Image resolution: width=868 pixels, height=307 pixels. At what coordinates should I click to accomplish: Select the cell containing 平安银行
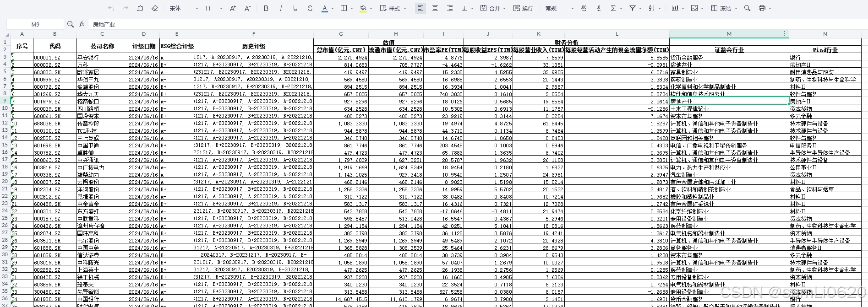(102, 57)
